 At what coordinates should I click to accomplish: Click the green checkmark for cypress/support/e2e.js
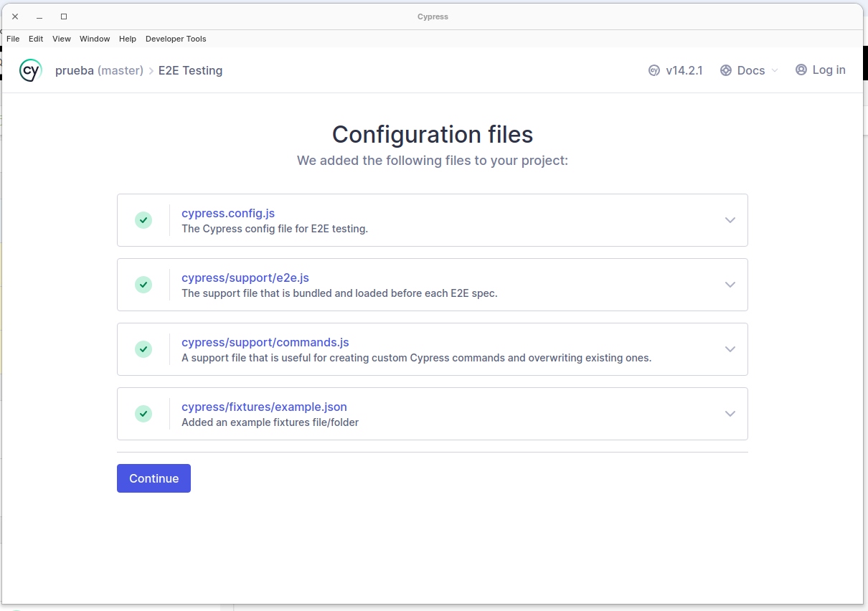tap(143, 285)
